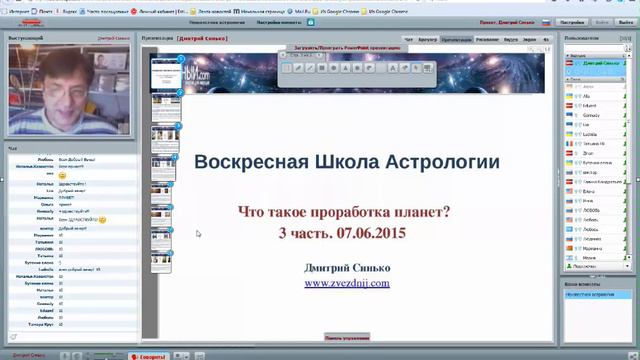This screenshot has width=640, height=360.
Task: Click the 'Тамара Круг' chat message row
Action: click(x=73, y=324)
